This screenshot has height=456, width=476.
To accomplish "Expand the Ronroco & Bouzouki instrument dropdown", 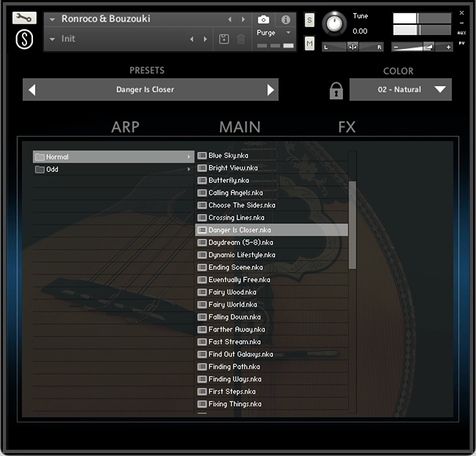I will tap(53, 19).
